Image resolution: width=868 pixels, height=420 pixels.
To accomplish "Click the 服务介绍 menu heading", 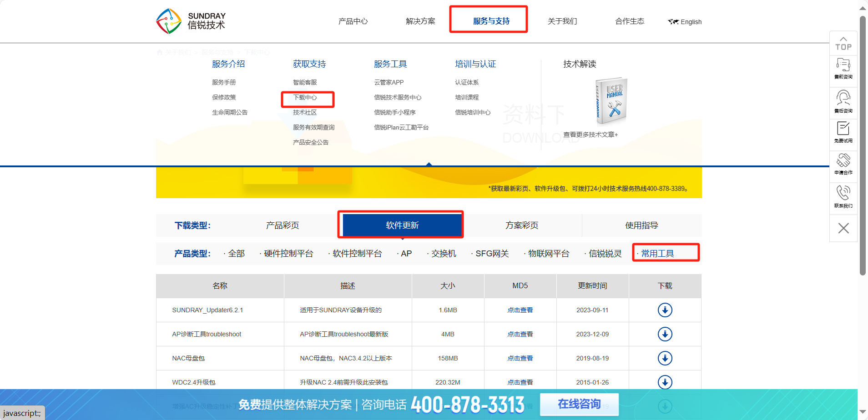I will (228, 64).
